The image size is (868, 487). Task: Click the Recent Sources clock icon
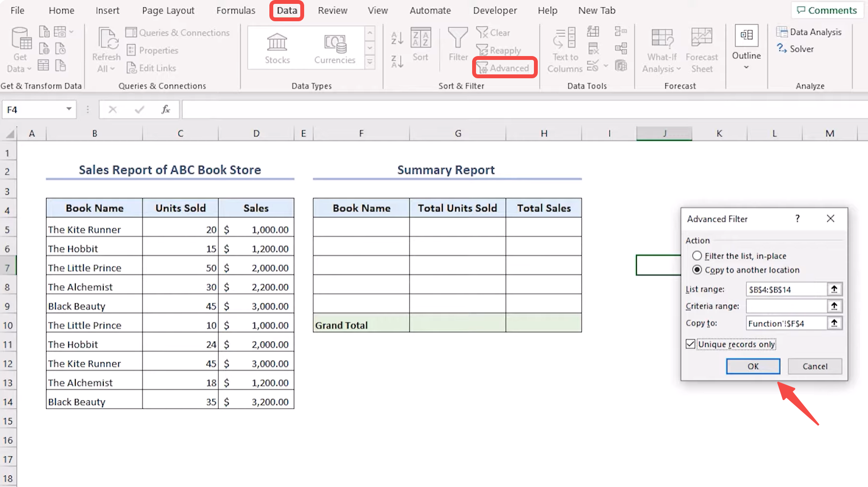tap(60, 48)
